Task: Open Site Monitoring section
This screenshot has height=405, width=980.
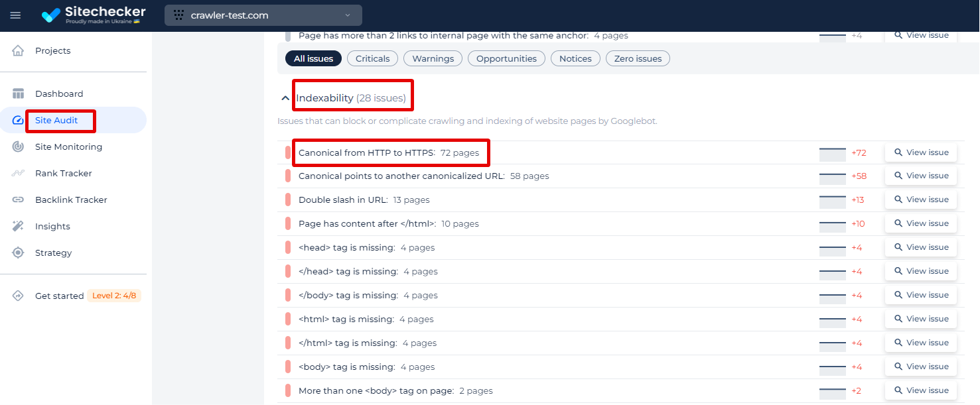Action: (69, 146)
